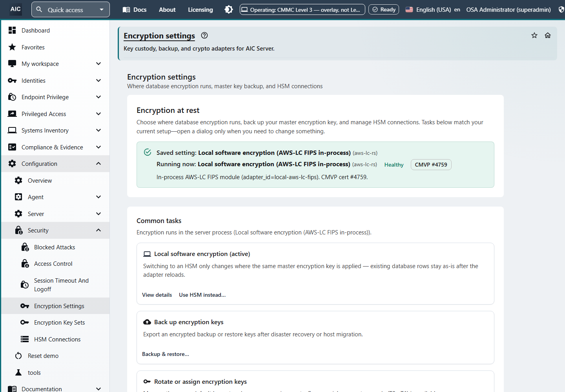Open HSM Connections page
The width and height of the screenshot is (565, 392).
tap(55, 339)
